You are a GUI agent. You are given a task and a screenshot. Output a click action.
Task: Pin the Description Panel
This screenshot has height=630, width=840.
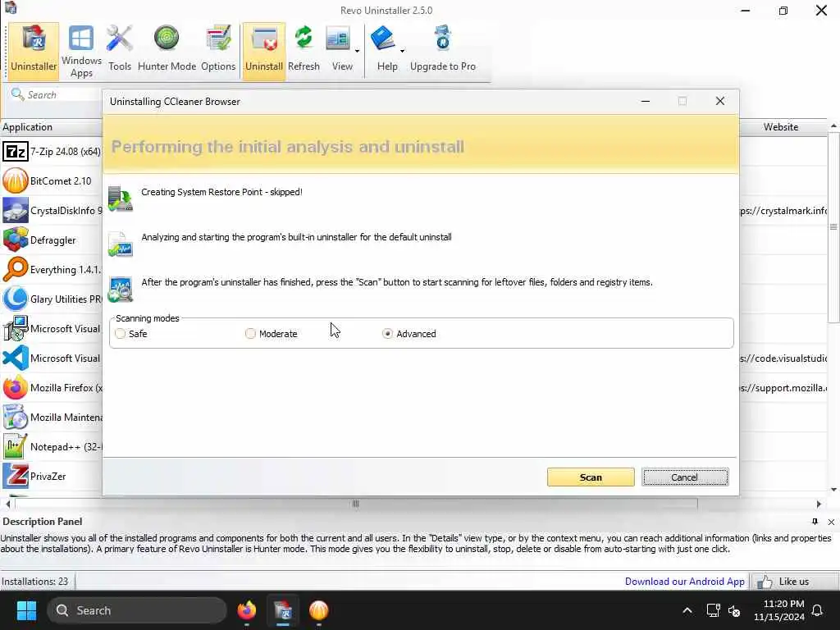tap(815, 521)
